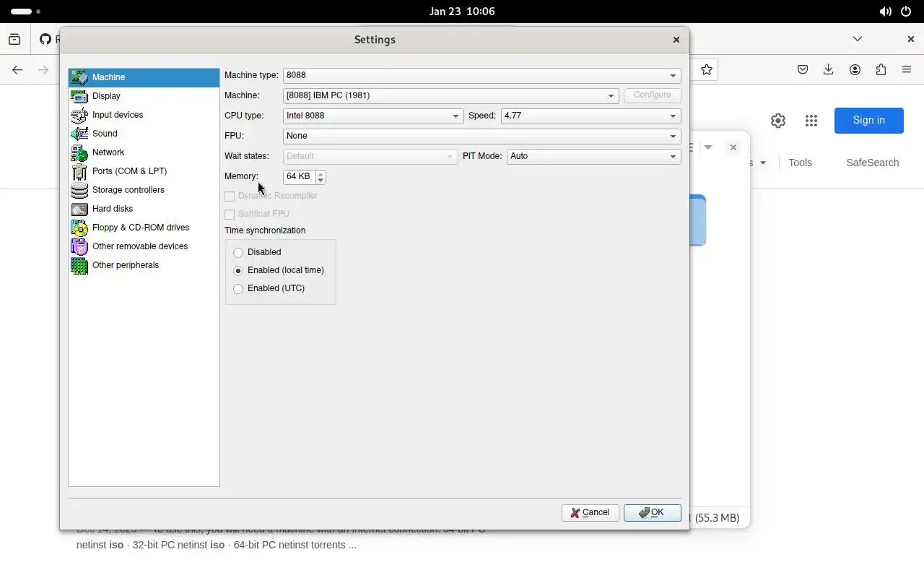This screenshot has height=578, width=924.
Task: Open the Machine type dropdown
Action: click(481, 75)
